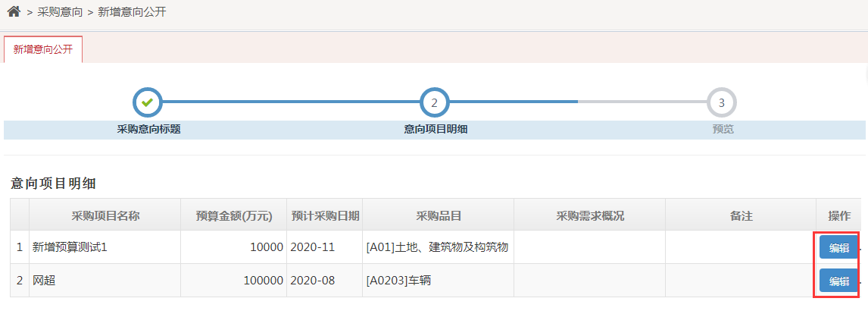Screen dimensions: 868x314
Task: Edit the 新增预算测试1 row
Action: [838, 247]
